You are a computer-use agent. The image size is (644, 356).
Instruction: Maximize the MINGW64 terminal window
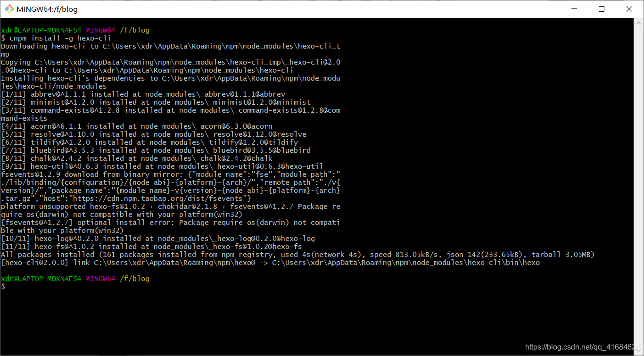[x=602, y=9]
